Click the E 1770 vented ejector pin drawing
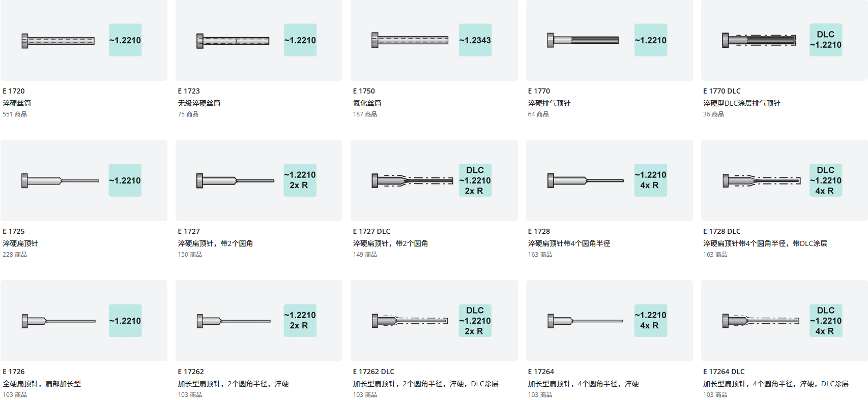Screen dimensions: 868x400 pos(583,40)
